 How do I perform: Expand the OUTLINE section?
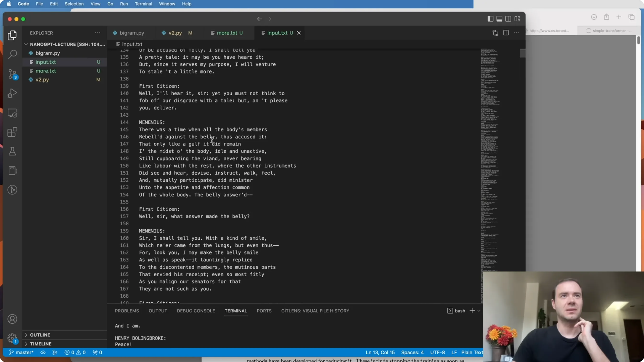(x=64, y=335)
